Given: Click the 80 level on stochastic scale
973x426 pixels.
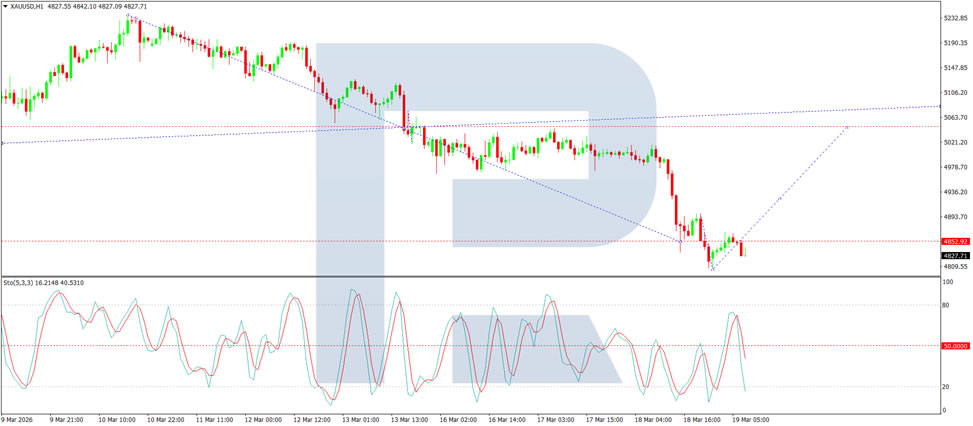Looking at the screenshot, I should [x=946, y=305].
